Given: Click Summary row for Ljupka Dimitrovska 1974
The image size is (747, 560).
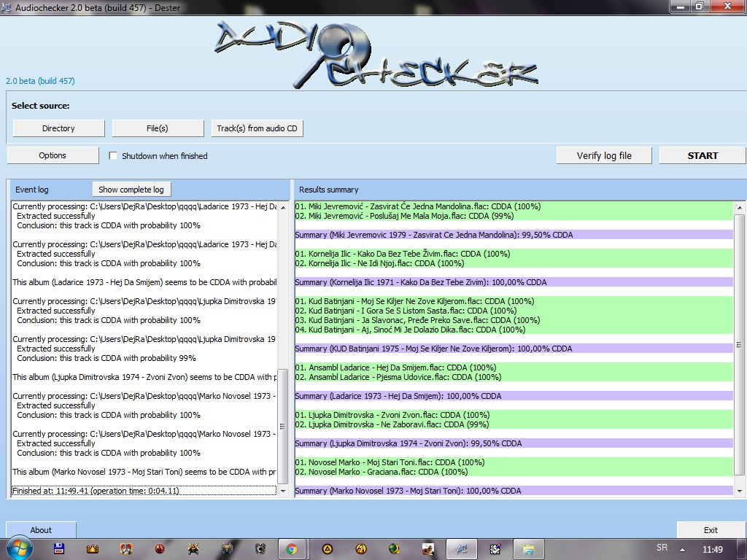Looking at the screenshot, I should [514, 443].
